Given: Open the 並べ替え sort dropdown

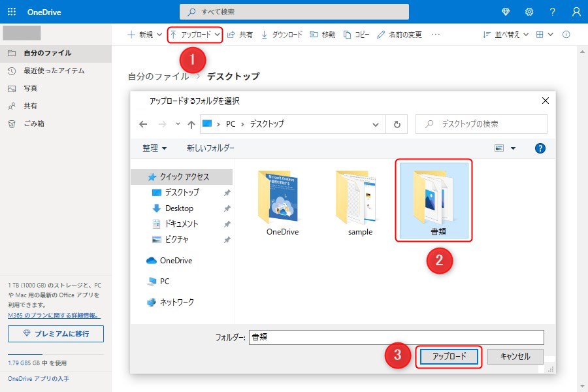Looking at the screenshot, I should (x=506, y=35).
